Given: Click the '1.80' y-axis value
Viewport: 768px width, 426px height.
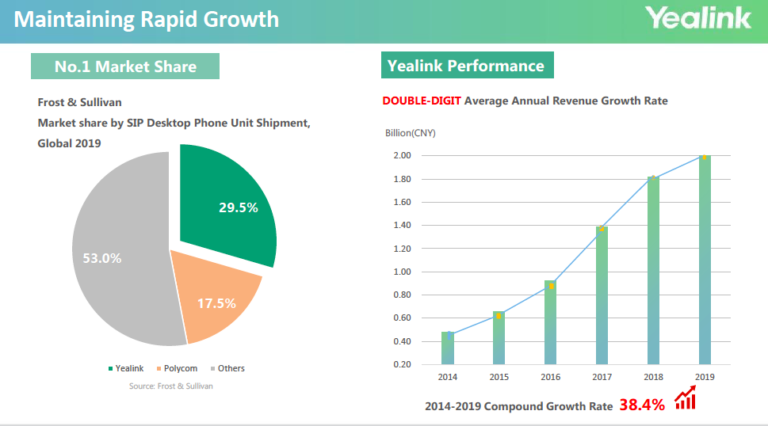Looking at the screenshot, I should tap(402, 179).
